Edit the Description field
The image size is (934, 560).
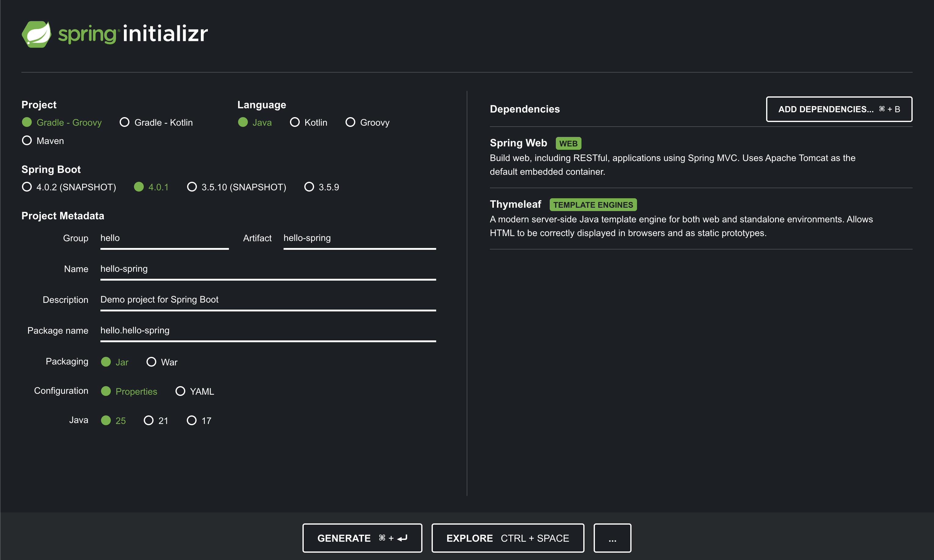268,300
